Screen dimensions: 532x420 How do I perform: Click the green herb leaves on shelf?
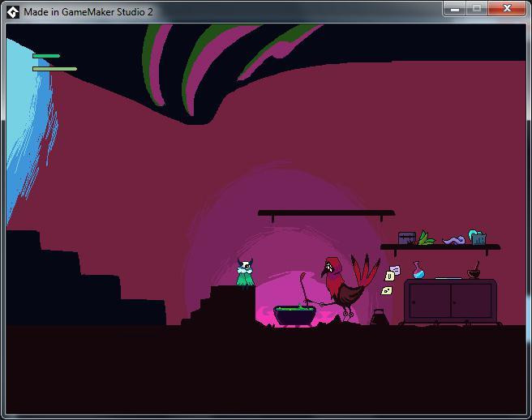(x=426, y=238)
